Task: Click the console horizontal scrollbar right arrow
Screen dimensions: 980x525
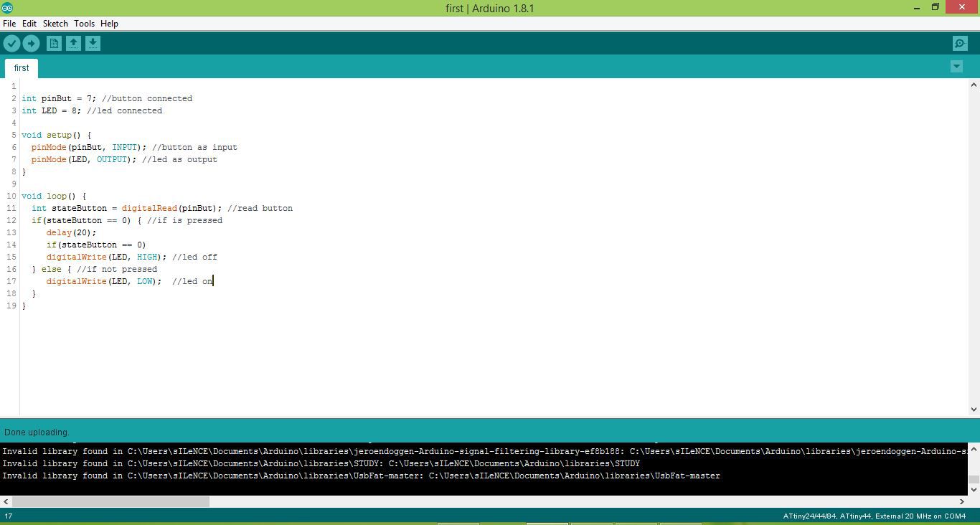Action: click(x=962, y=501)
